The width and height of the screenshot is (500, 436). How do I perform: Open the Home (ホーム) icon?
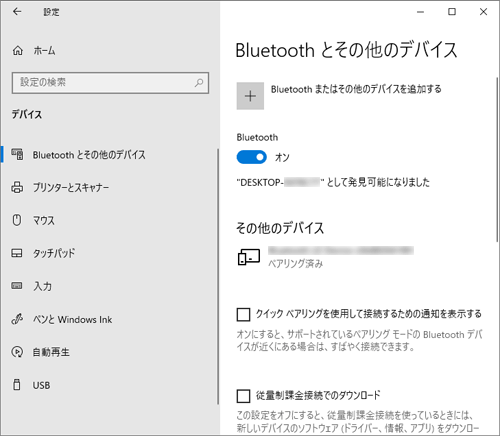tap(18, 51)
